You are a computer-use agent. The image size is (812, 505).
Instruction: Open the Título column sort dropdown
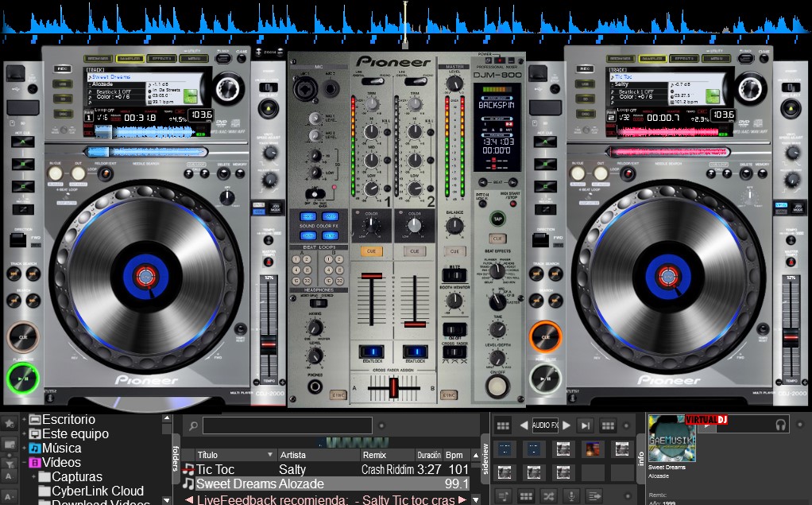click(x=270, y=455)
